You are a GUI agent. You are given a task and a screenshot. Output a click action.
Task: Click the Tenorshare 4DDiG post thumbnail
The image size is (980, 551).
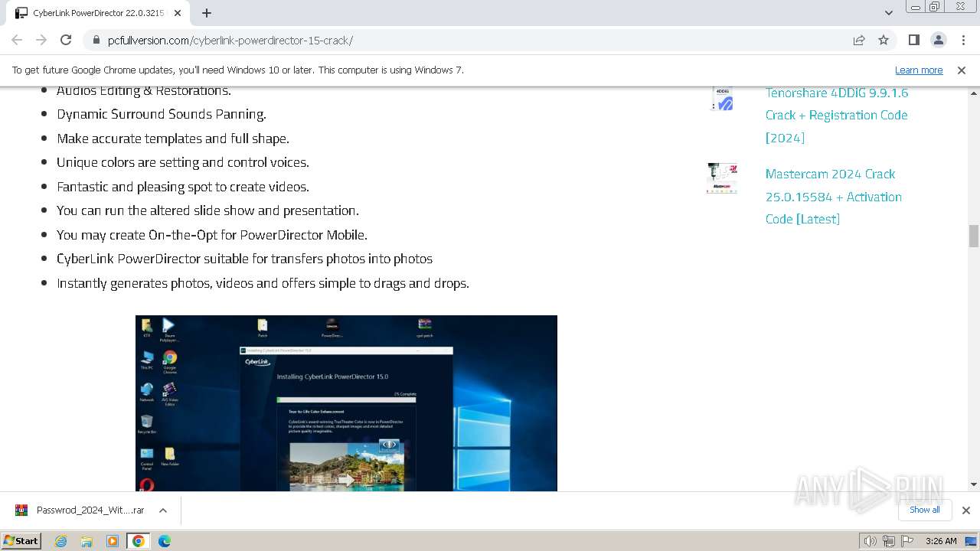723,98
